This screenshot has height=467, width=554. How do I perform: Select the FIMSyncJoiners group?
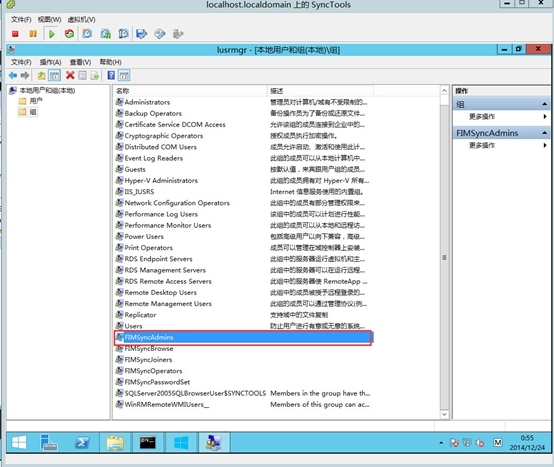coord(148,360)
